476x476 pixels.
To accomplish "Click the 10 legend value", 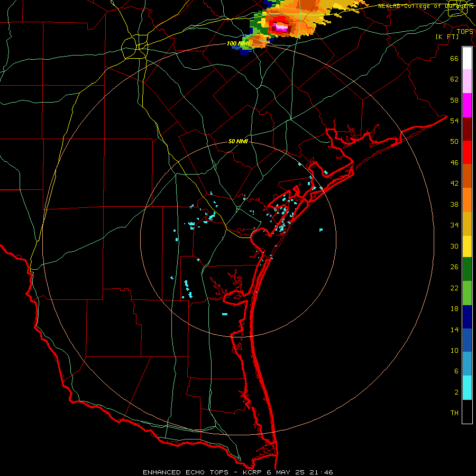I will (x=454, y=351).
